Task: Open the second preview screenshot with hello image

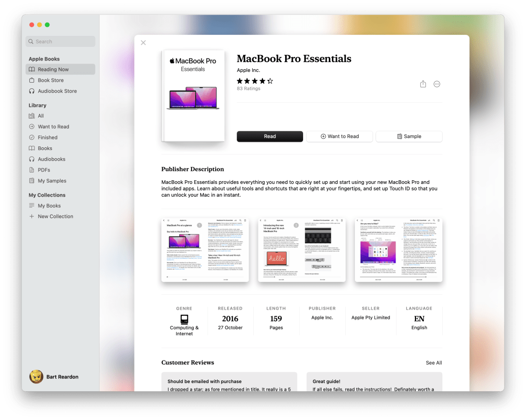Action: (x=302, y=250)
